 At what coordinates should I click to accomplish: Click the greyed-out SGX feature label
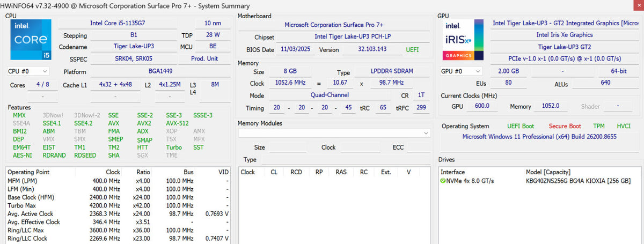(x=142, y=156)
